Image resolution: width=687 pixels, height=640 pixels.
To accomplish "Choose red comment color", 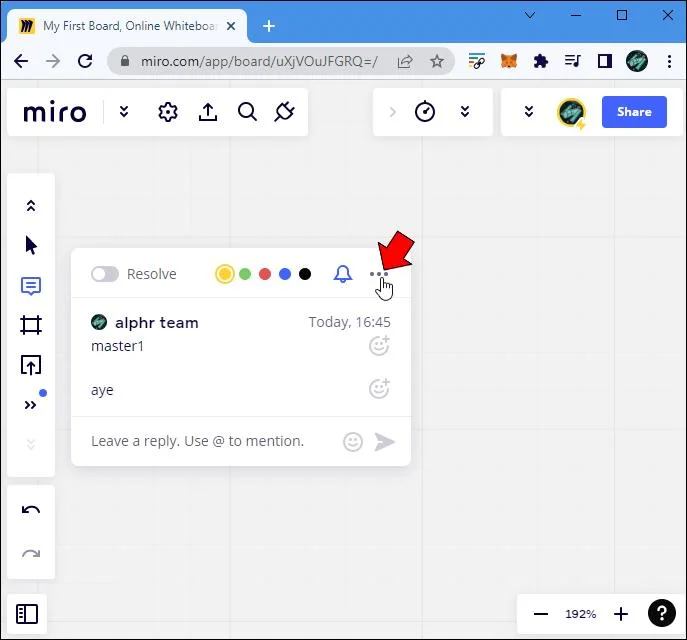I will click(265, 274).
